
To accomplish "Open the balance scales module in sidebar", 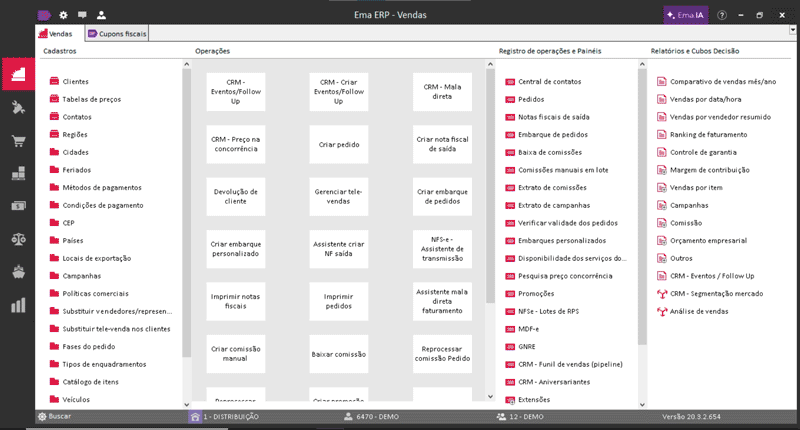I will tap(18, 239).
